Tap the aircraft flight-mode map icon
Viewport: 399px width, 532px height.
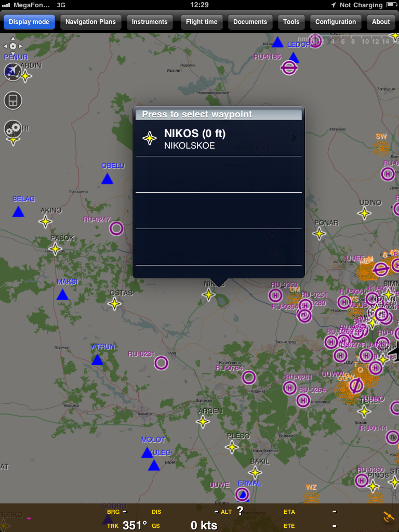pos(12,72)
